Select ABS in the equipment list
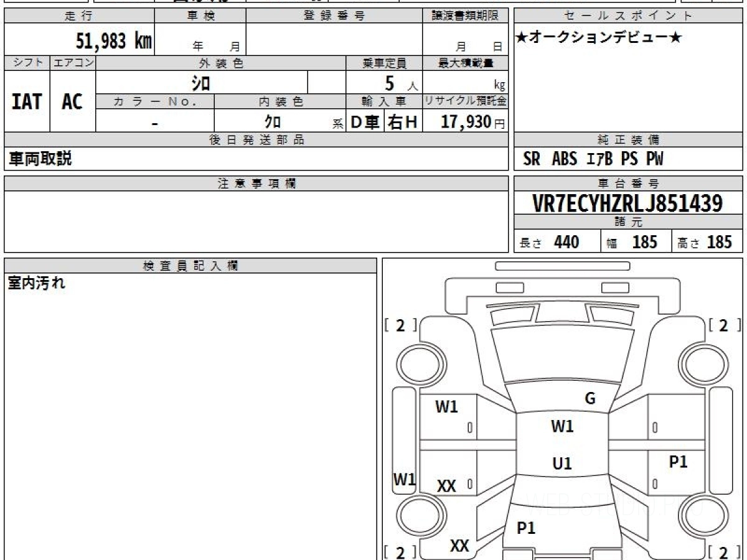 pyautogui.click(x=565, y=159)
